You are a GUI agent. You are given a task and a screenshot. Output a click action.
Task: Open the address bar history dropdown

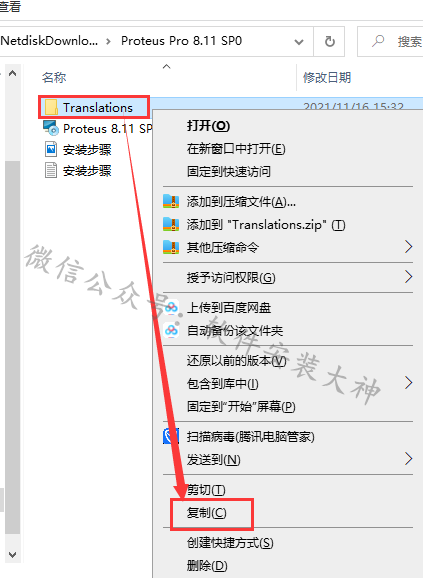pos(299,42)
